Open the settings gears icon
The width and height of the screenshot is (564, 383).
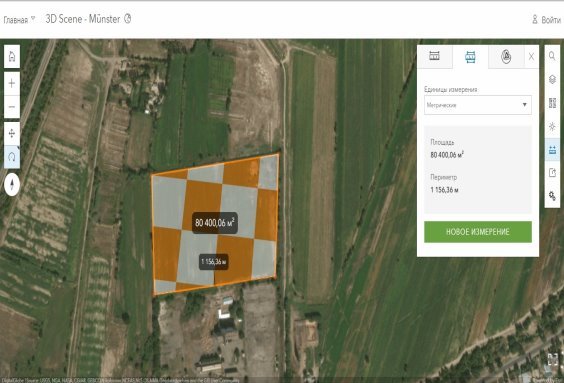click(x=552, y=196)
